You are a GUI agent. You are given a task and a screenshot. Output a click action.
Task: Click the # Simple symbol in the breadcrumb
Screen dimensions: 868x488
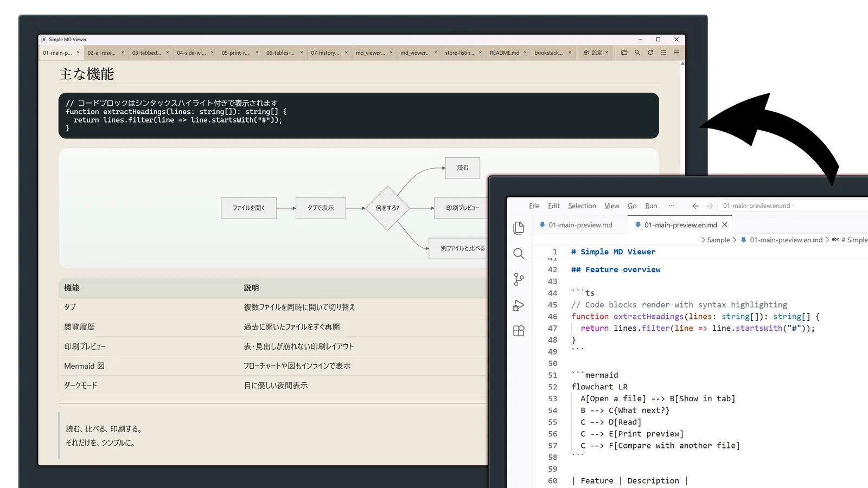pyautogui.click(x=854, y=240)
